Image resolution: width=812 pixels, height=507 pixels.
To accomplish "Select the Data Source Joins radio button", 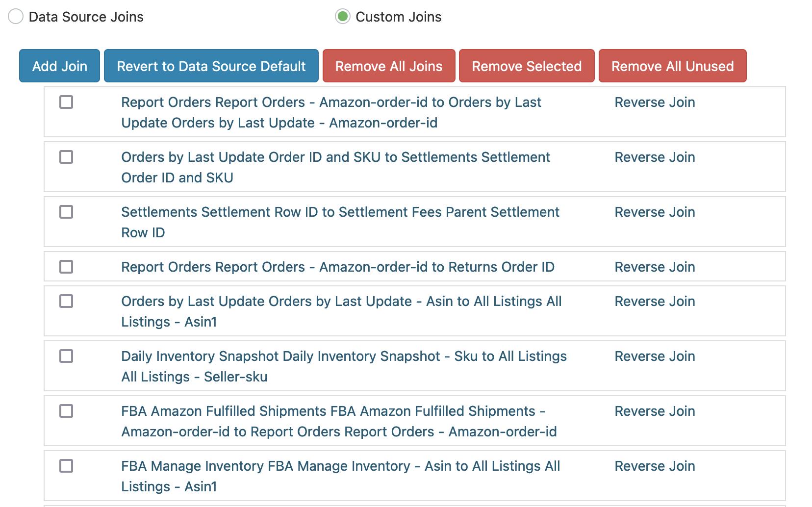I will pos(16,17).
